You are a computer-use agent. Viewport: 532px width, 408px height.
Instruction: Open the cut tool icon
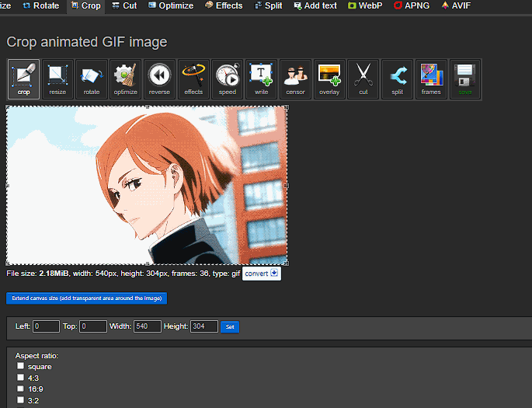click(x=363, y=79)
